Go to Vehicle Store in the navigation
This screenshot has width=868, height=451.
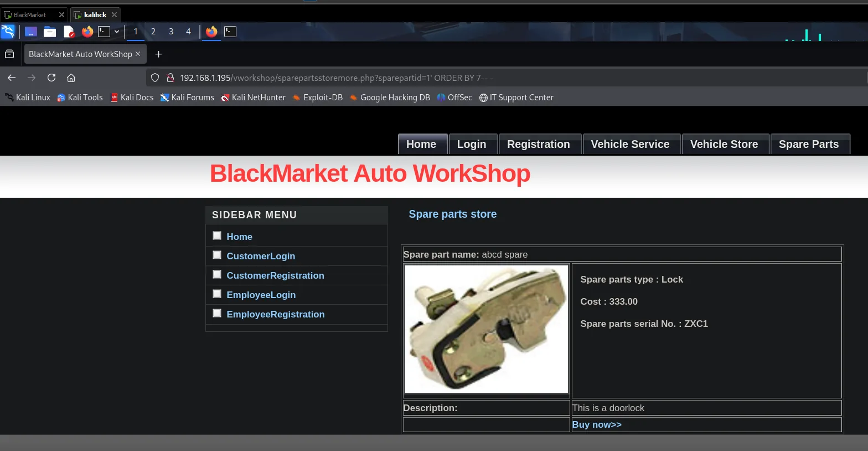click(724, 144)
